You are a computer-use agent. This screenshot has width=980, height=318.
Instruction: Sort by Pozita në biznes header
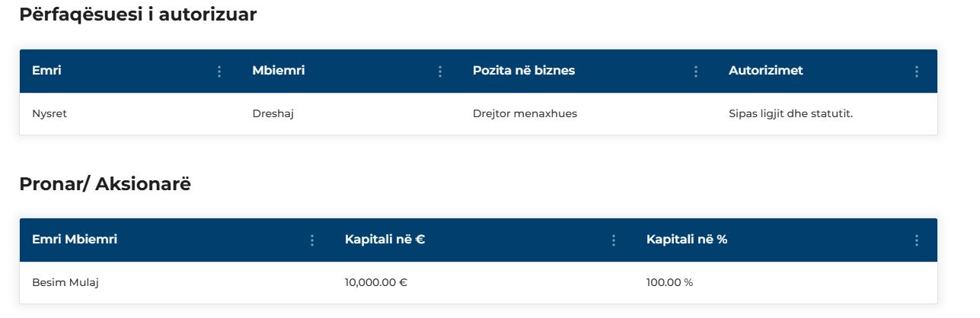(x=524, y=71)
